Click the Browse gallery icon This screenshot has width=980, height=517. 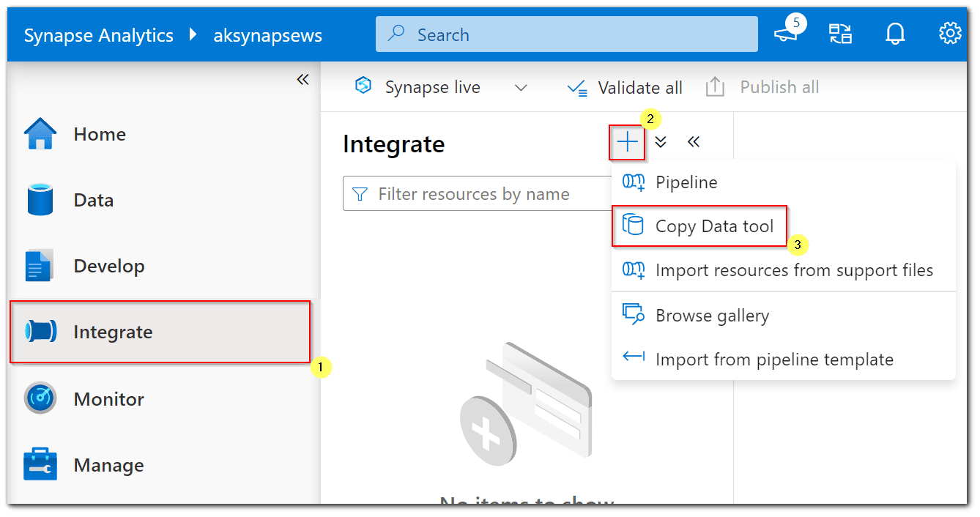point(634,315)
